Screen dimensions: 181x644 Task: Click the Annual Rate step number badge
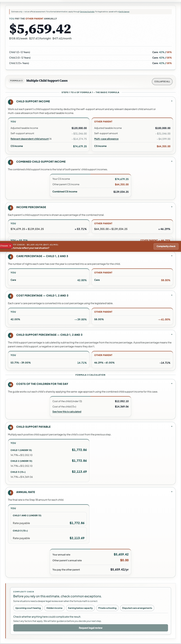10,493
